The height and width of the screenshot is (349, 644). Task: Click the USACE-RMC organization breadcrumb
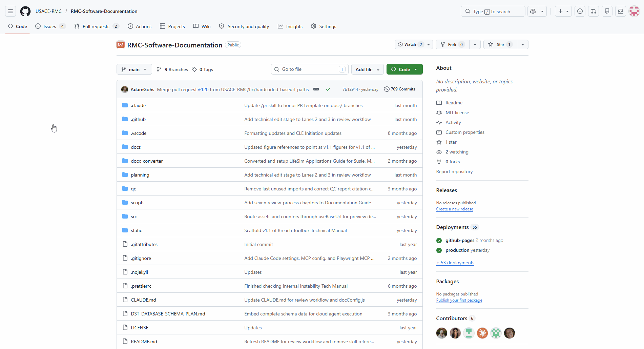coord(48,11)
